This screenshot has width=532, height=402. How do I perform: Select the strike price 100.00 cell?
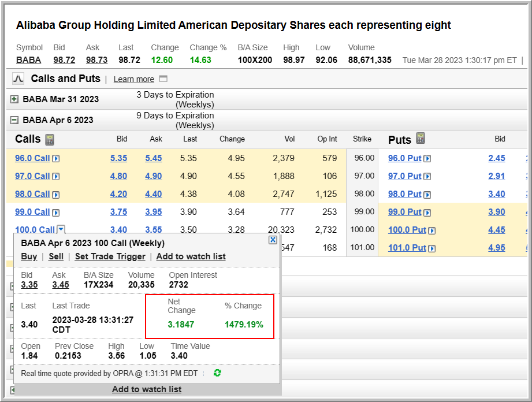pos(362,230)
